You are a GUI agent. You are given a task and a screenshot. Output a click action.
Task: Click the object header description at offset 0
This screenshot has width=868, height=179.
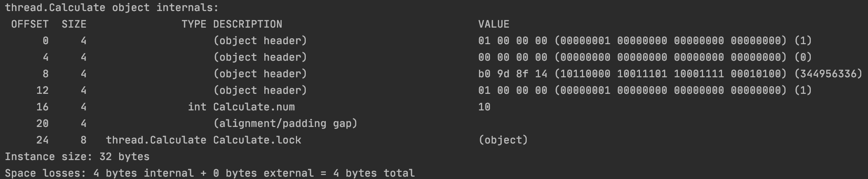point(260,41)
